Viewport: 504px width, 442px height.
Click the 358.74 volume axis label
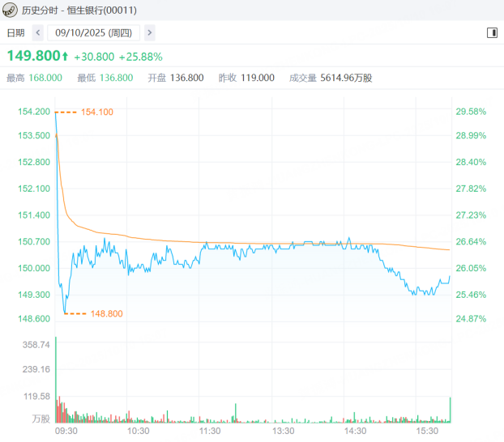tap(36, 345)
